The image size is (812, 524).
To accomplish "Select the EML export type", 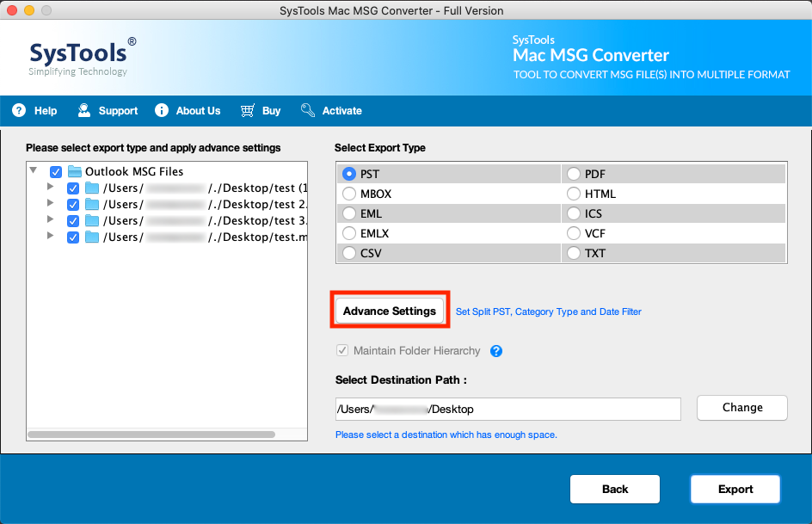I will pos(349,213).
